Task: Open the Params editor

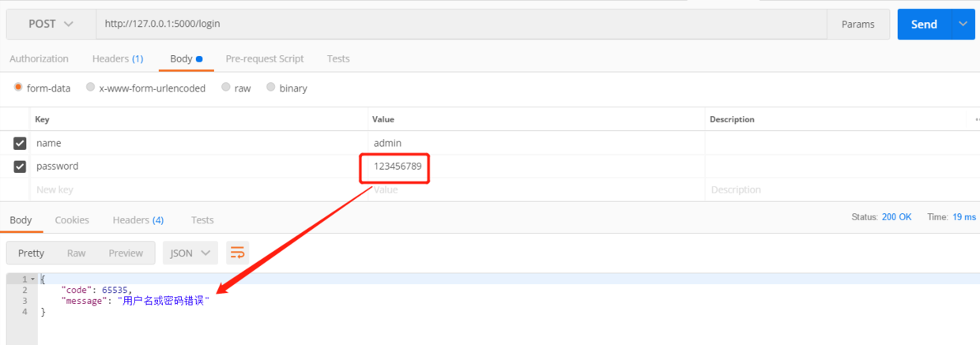Action: coord(858,24)
